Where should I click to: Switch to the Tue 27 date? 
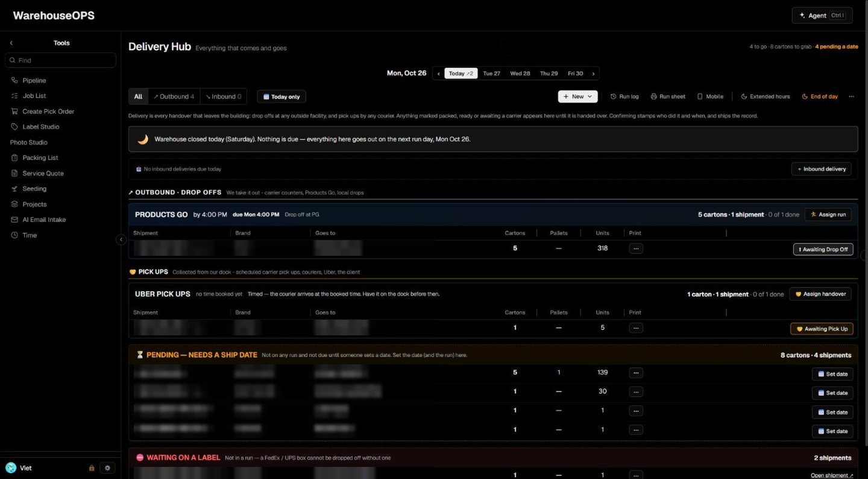491,74
